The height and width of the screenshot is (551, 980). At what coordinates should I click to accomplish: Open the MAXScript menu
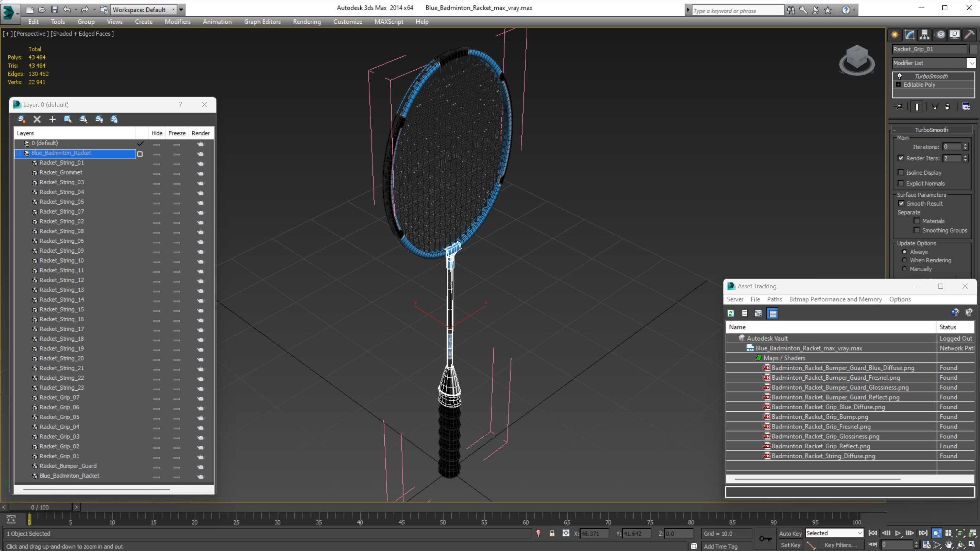click(389, 22)
